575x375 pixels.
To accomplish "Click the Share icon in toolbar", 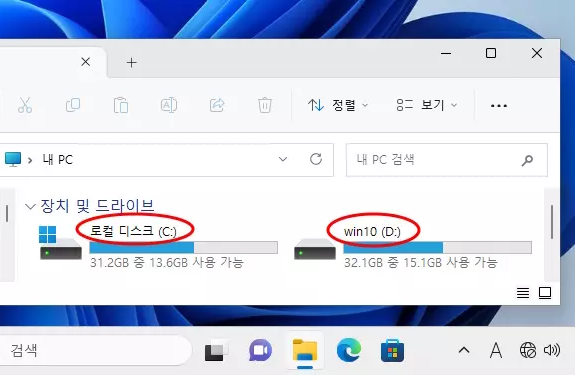I will [217, 105].
